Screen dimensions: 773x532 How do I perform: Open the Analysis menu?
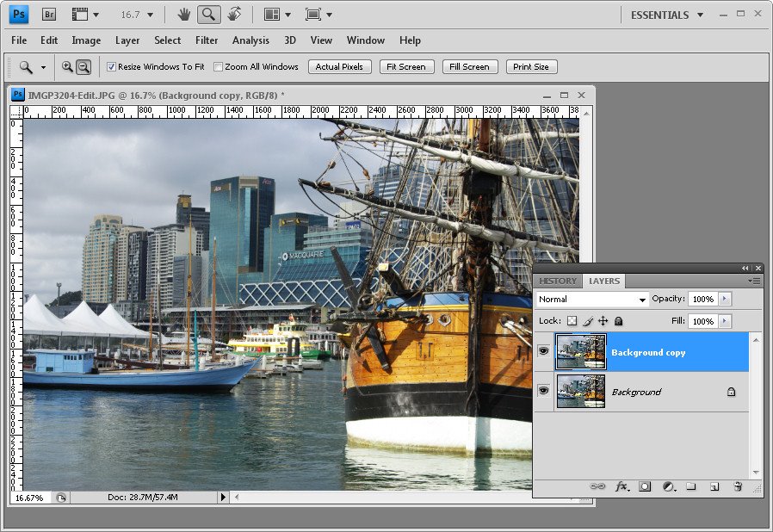[x=251, y=40]
